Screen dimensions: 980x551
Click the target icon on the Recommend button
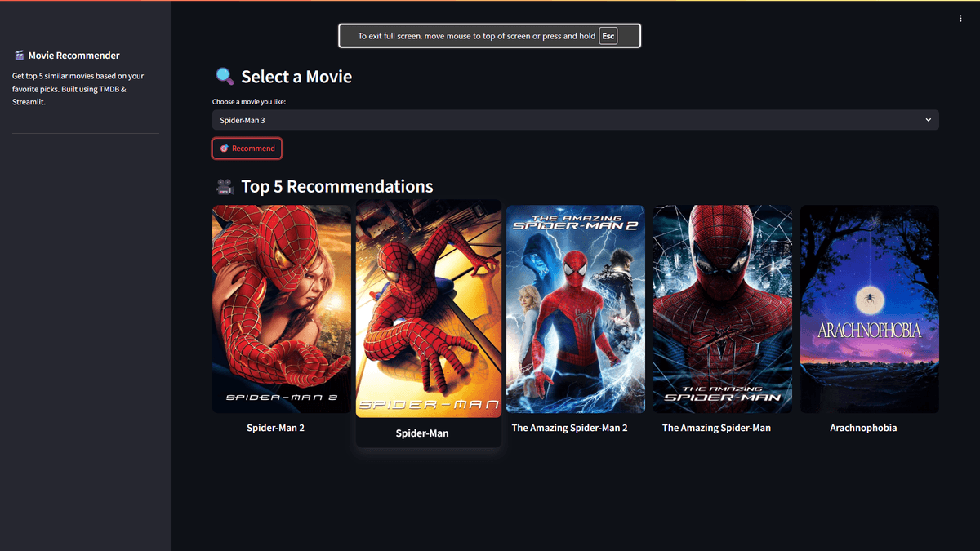coord(225,149)
